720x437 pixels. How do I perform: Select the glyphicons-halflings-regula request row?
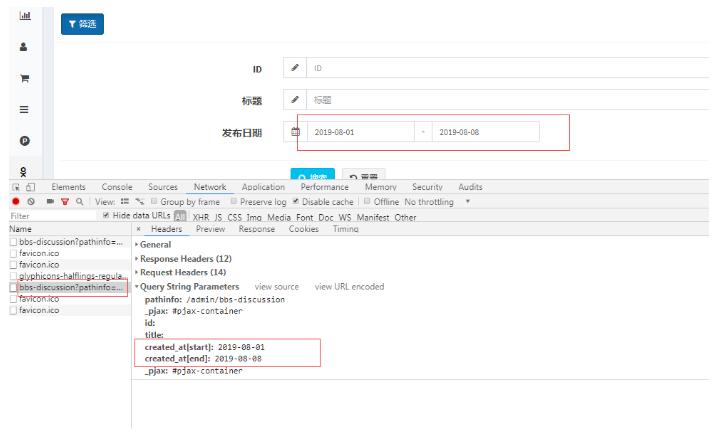70,276
